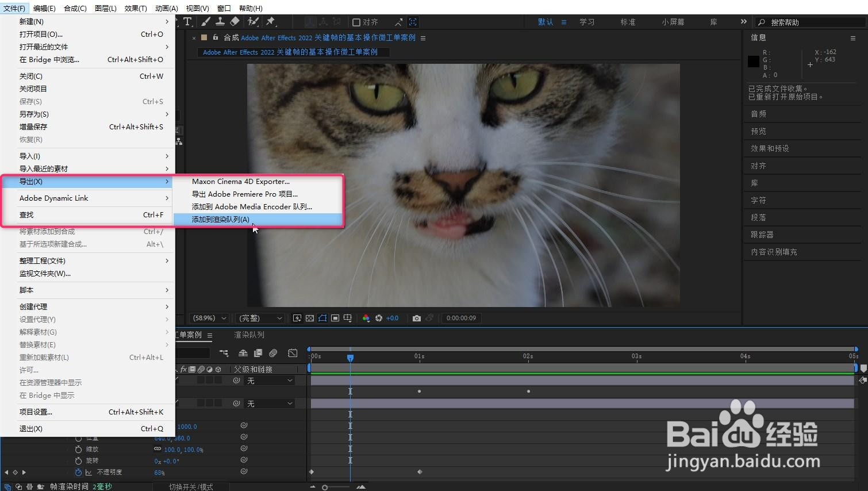Toggle mask and shape path visibility
868x491 pixels.
(x=322, y=318)
